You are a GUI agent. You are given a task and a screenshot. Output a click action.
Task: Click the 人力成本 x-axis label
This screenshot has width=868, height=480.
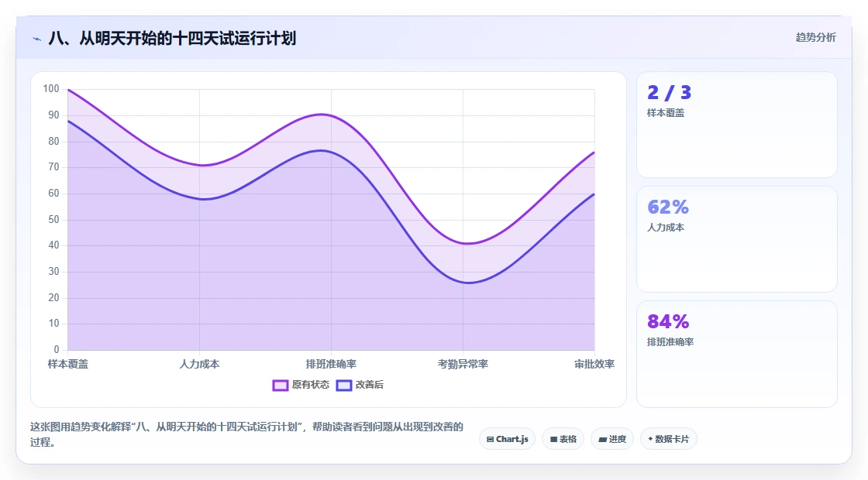coord(199,364)
